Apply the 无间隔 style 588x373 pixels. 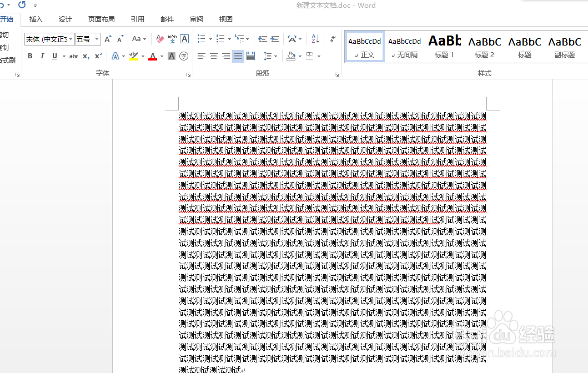[404, 47]
